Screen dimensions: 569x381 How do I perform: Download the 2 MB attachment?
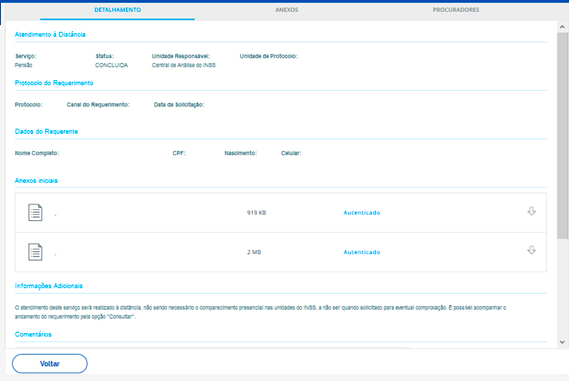531,250
